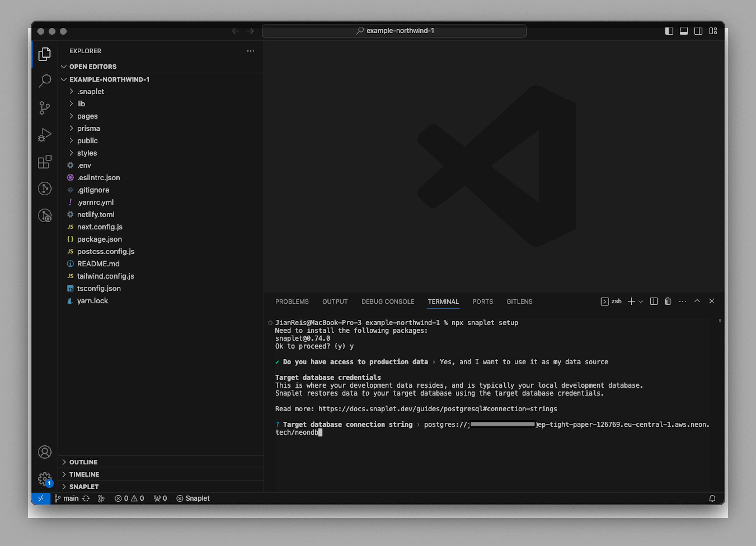Expand the Outline section
The image size is (756, 546).
click(161, 462)
